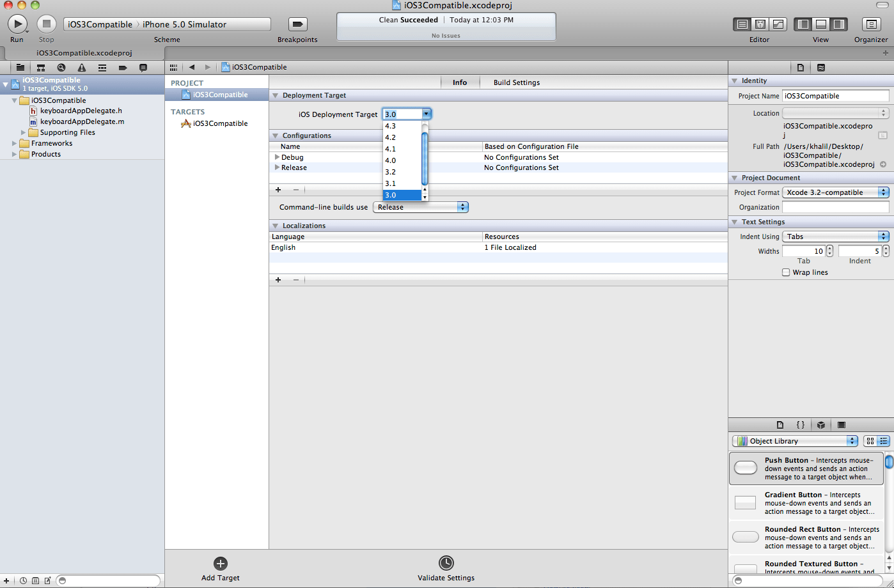The width and height of the screenshot is (894, 588).
Task: Switch to the Debug navigator
Action: click(x=102, y=67)
